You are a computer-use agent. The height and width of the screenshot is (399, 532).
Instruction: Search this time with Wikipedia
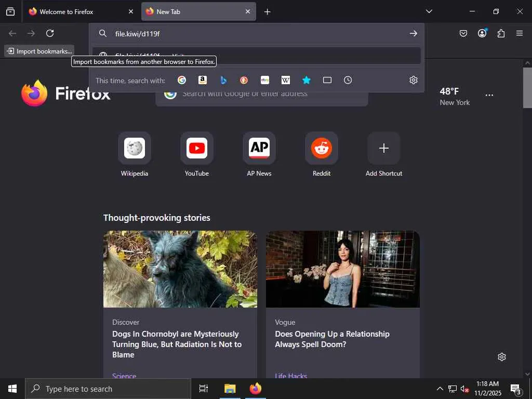[x=286, y=80]
